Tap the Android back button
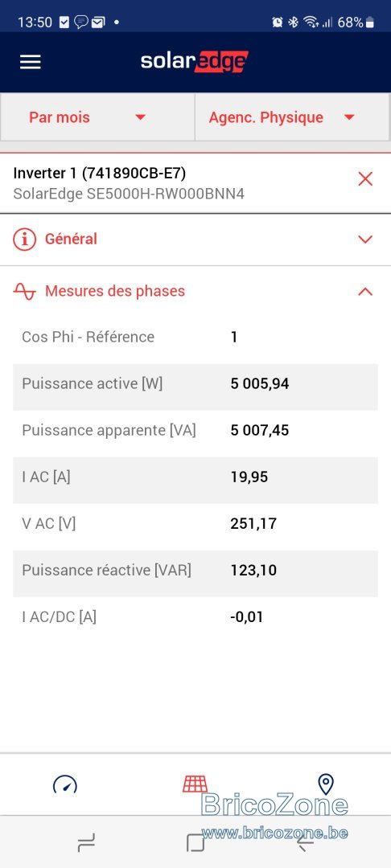This screenshot has width=391, height=868. coord(305,842)
